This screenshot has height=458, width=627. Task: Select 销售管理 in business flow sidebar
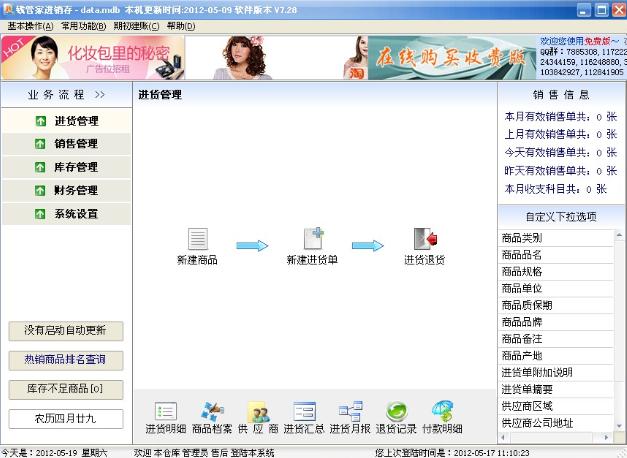pos(66,144)
